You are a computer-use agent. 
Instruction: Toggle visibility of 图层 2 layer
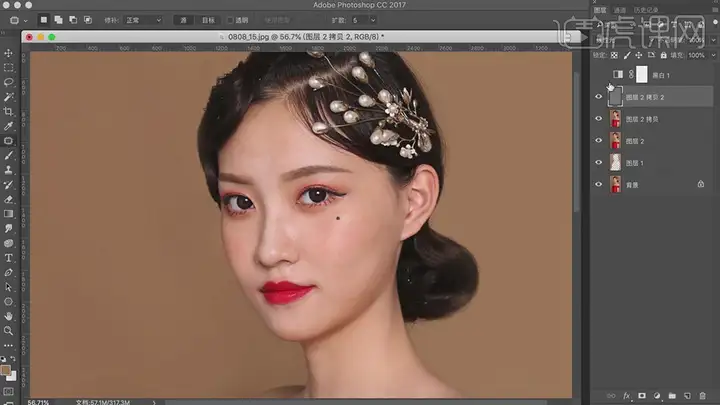tap(598, 141)
